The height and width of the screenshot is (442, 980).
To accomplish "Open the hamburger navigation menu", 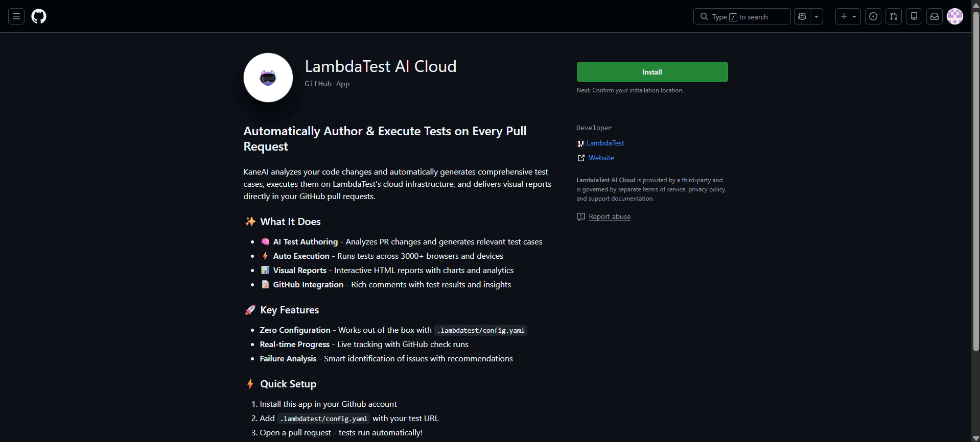I will coord(16,16).
